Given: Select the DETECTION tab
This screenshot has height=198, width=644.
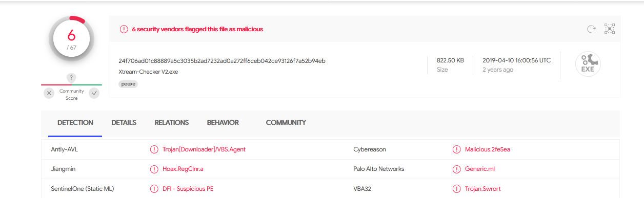Looking at the screenshot, I should pos(75,123).
